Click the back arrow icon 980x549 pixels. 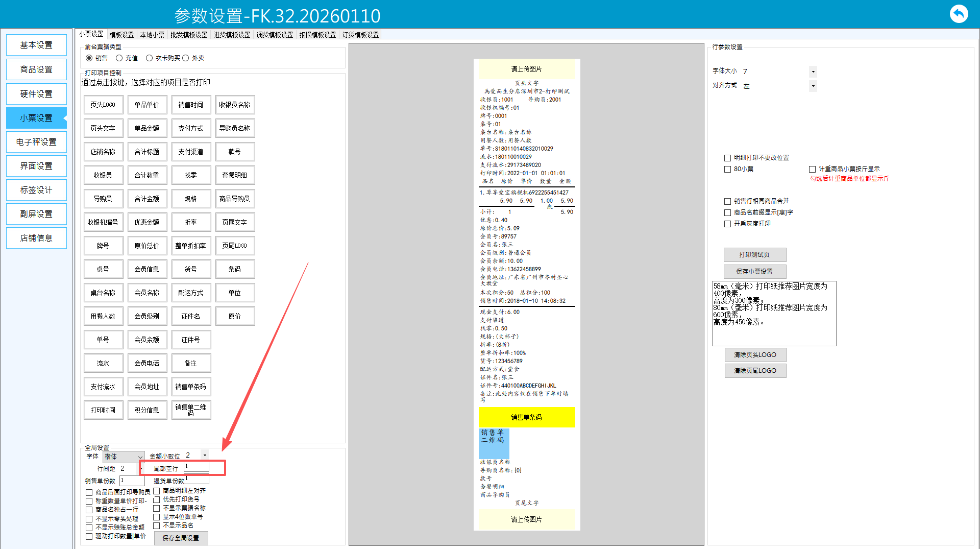959,14
